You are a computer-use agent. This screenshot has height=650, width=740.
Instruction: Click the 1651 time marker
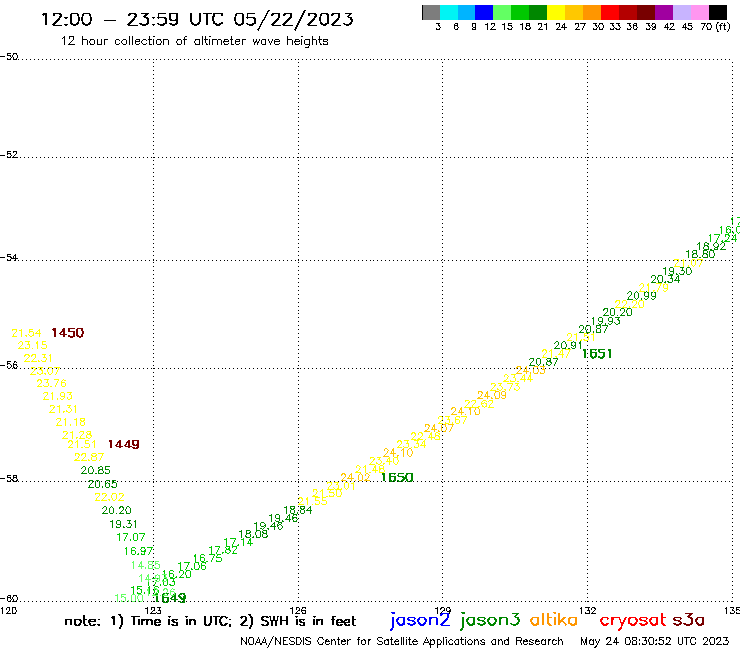597,354
